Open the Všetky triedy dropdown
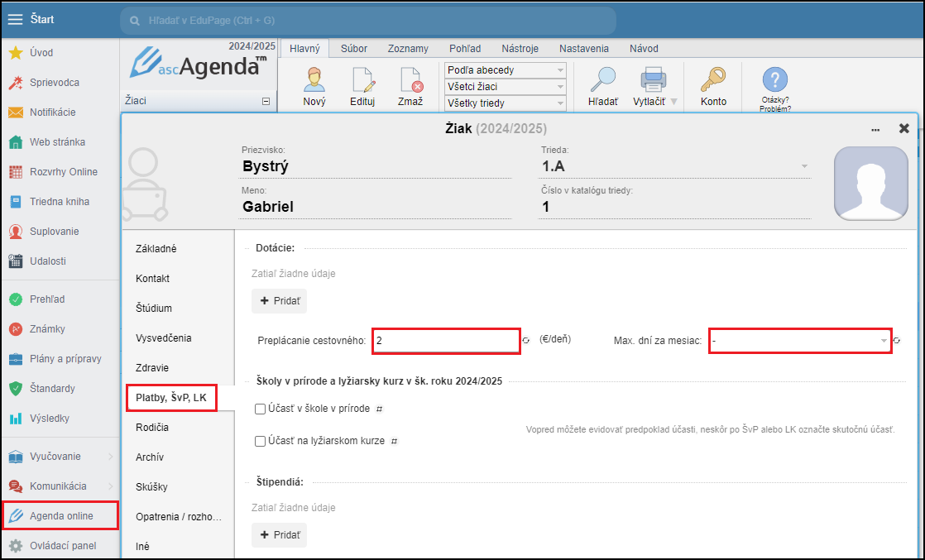This screenshot has height=560, width=925. [x=505, y=103]
